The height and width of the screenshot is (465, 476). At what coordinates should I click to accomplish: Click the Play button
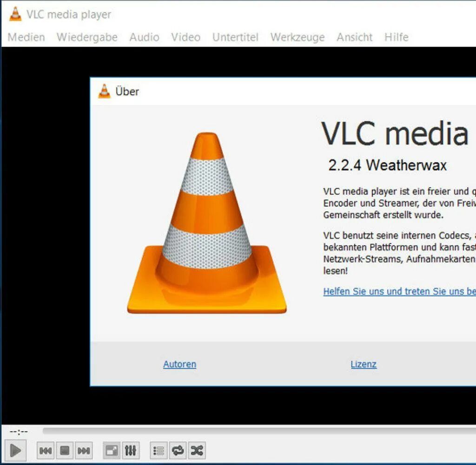click(15, 451)
